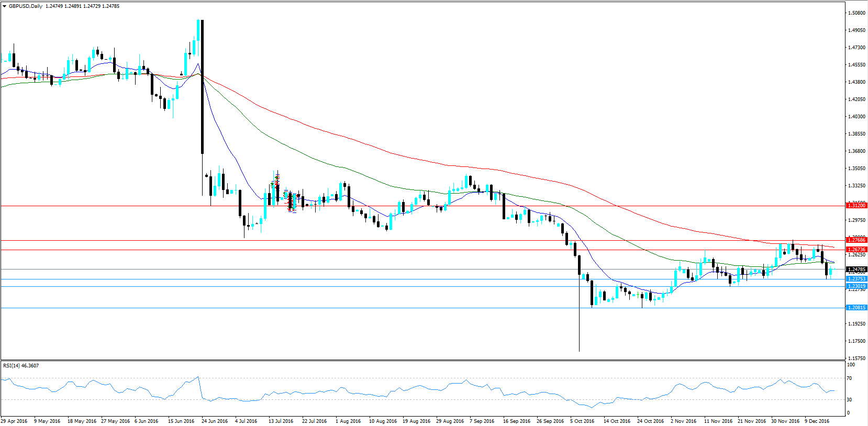The width and height of the screenshot is (868, 426).
Task: Click the GBPUSD,Daily chart title text
Action: pos(26,6)
